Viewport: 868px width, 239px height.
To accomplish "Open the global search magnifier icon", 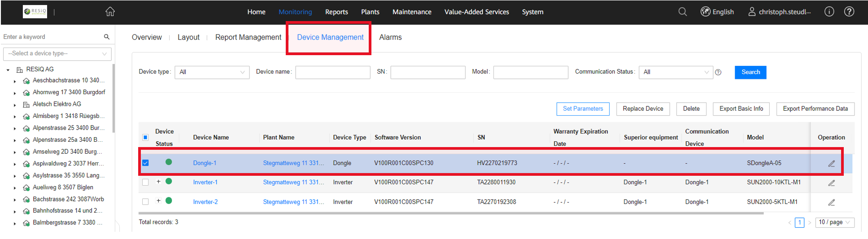I will [682, 12].
